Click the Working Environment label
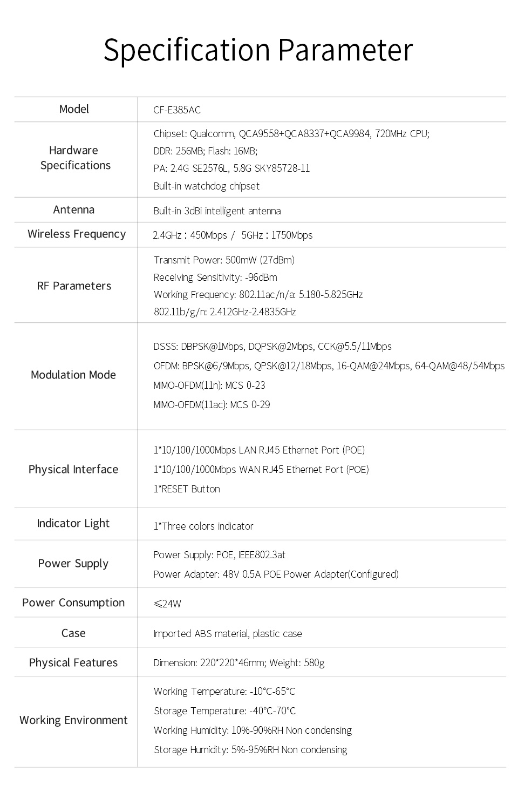518x812 pixels. pyautogui.click(x=73, y=720)
